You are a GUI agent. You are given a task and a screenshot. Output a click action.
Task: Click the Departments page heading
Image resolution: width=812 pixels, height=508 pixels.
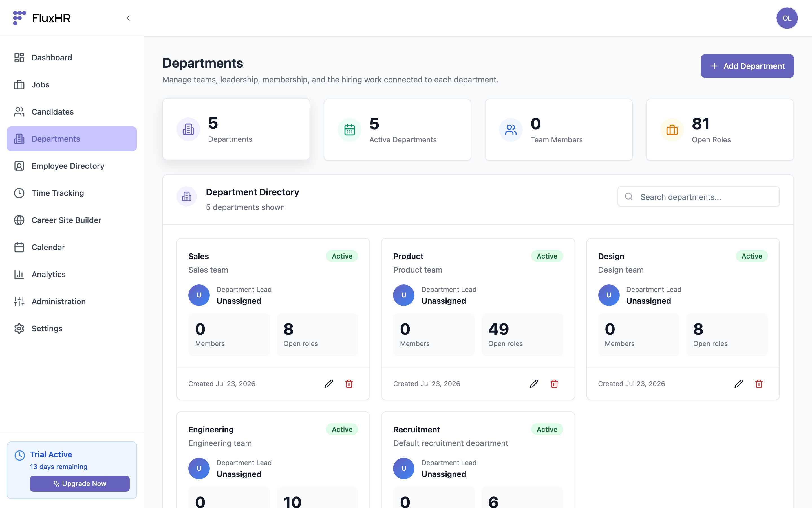[203, 63]
